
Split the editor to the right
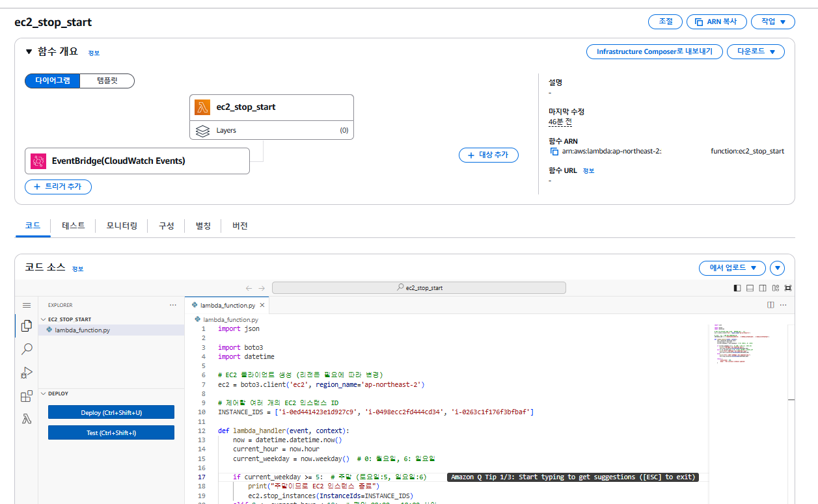(x=770, y=304)
